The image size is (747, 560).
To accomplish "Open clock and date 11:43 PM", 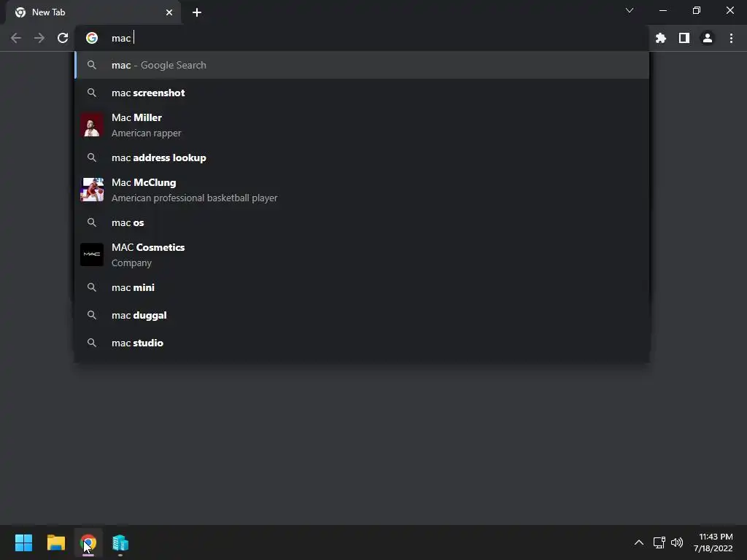I will 713,542.
